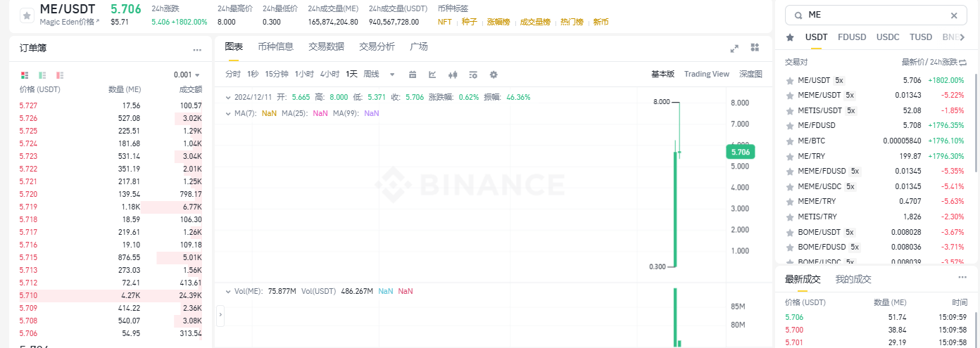
Task: Star the METIS/USDT pair in list
Action: (x=790, y=110)
